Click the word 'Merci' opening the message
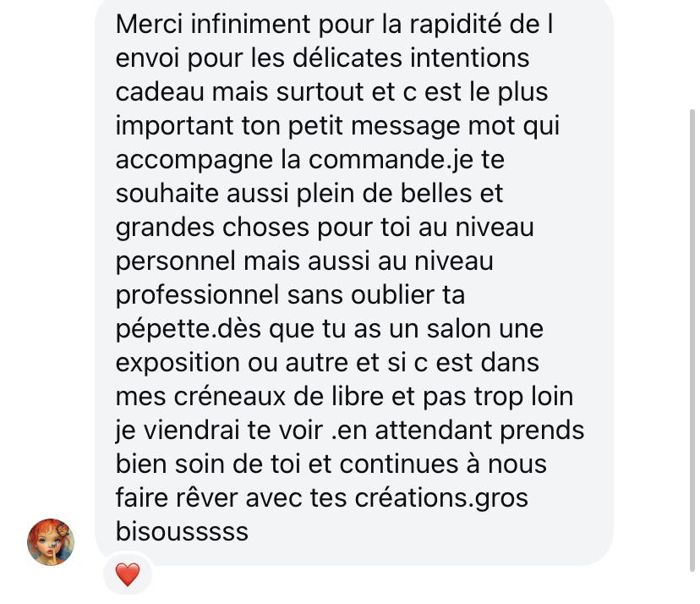Image resolution: width=700 pixels, height=604 pixels. tap(149, 24)
